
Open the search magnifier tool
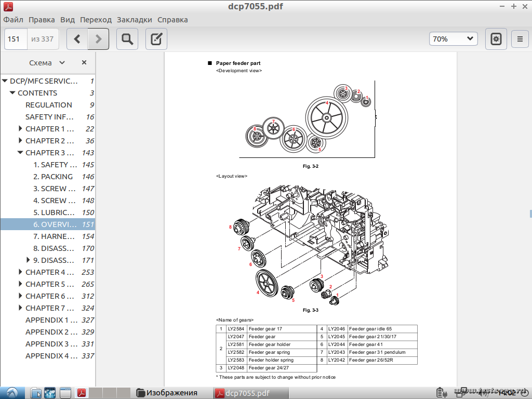coord(127,39)
